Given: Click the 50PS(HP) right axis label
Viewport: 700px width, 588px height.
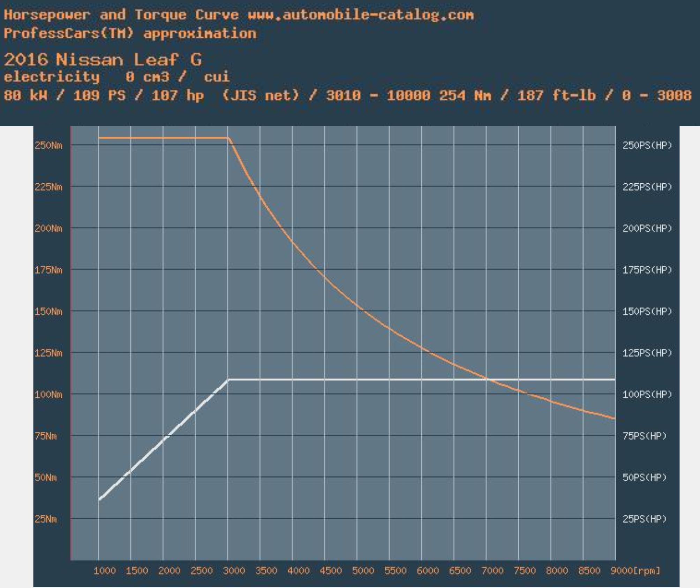Looking at the screenshot, I should [x=644, y=478].
